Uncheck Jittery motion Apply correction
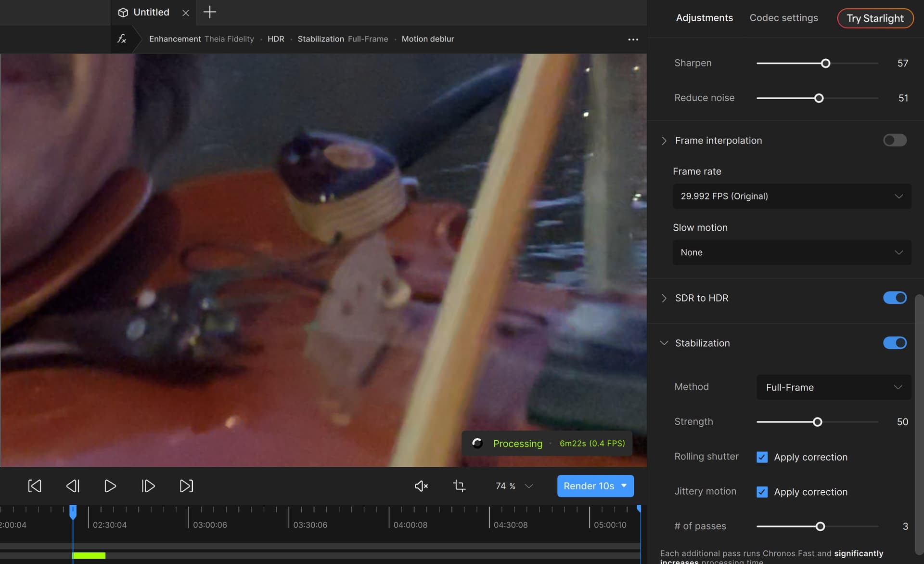The width and height of the screenshot is (924, 564). (762, 492)
